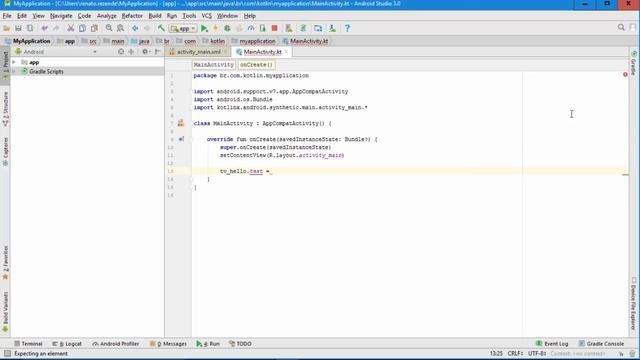The width and height of the screenshot is (640, 360).
Task: Click the 13:25 cursor position in status bar
Action: (496, 353)
